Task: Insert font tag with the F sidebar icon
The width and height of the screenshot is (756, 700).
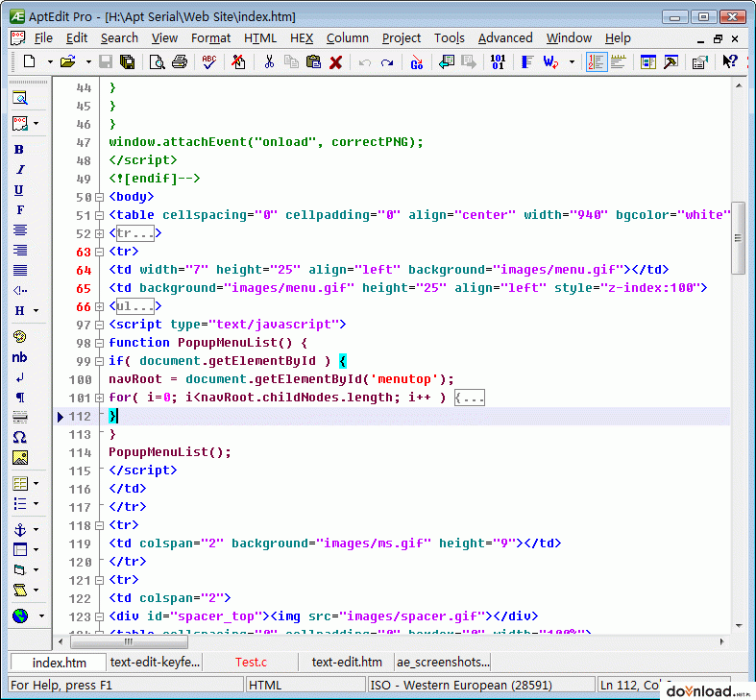Action: 20,210
